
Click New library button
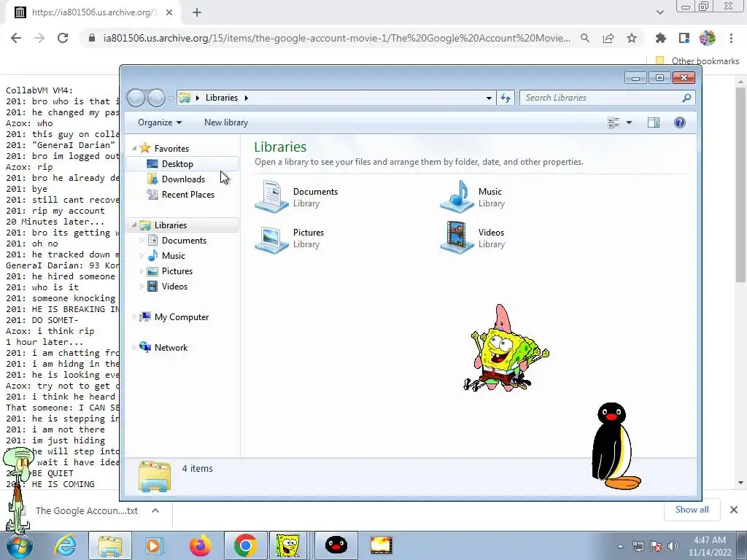(226, 122)
